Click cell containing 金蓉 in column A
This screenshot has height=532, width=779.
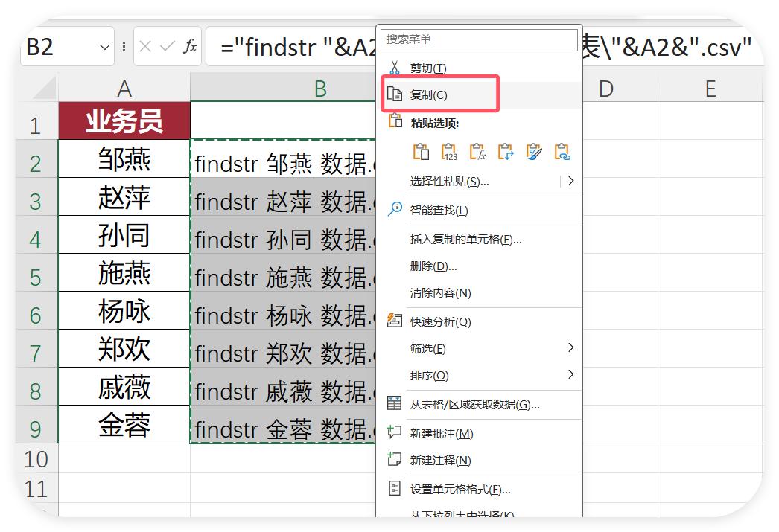[x=124, y=424]
